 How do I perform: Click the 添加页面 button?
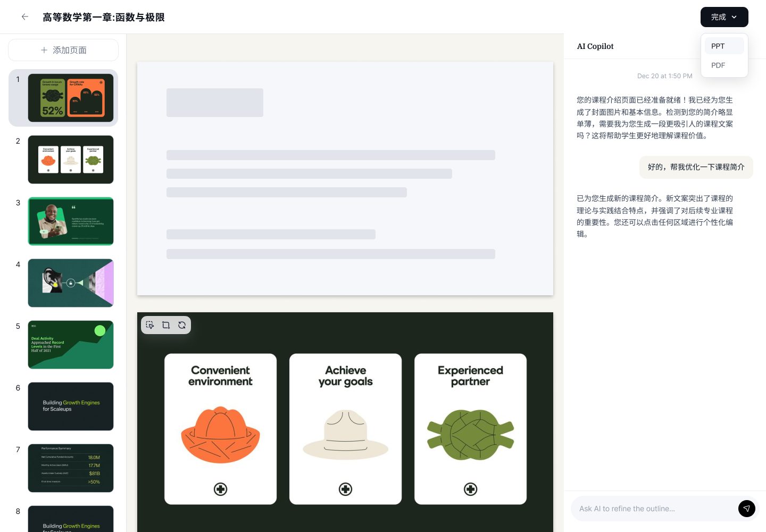tap(63, 50)
